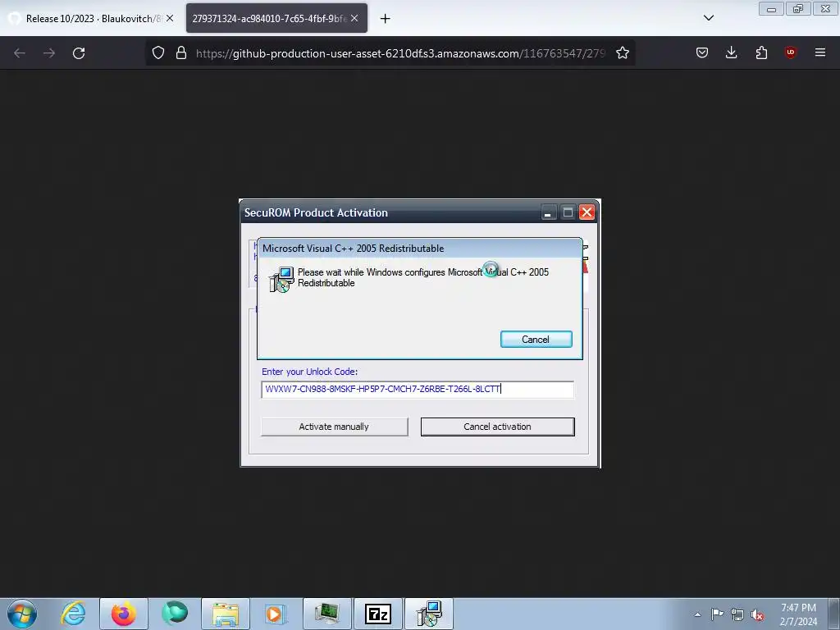This screenshot has width=840, height=630.
Task: Click 'Enter your Unlock Code:' label
Action: coord(309,372)
